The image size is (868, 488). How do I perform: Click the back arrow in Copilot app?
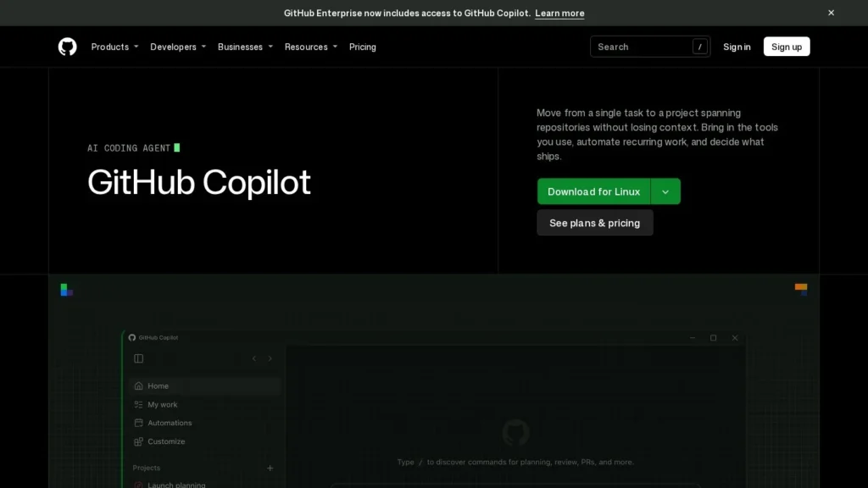254,358
